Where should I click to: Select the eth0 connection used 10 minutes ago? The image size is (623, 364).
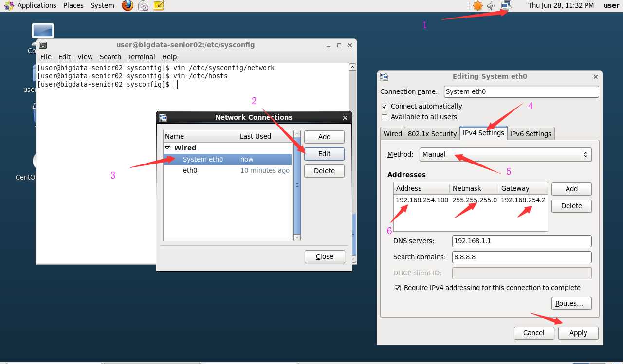[227, 170]
